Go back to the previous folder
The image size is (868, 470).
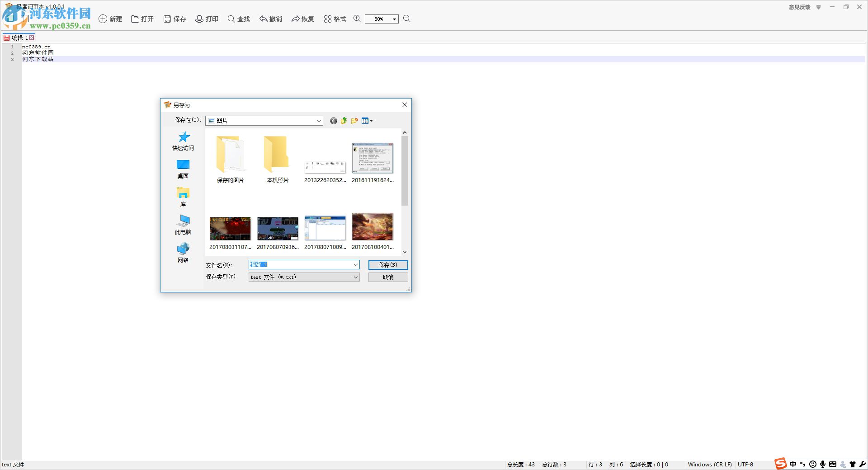pyautogui.click(x=333, y=121)
